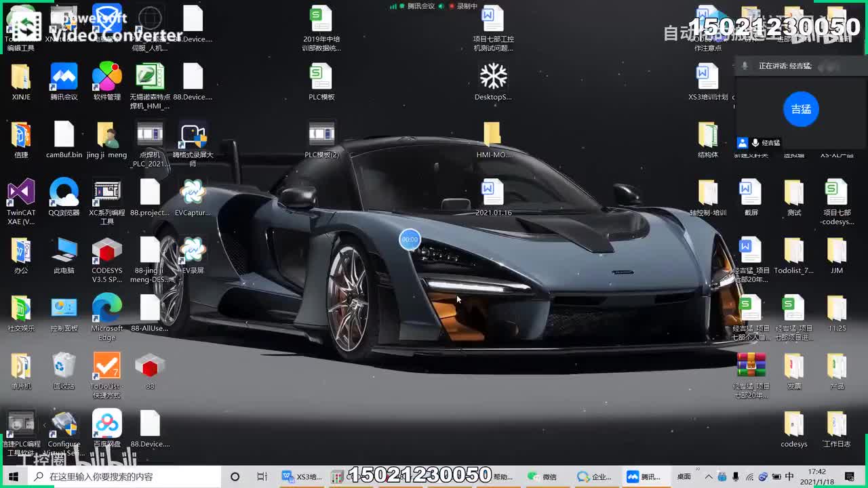
Task: Open the 回收站 recycle bin
Action: (64, 371)
